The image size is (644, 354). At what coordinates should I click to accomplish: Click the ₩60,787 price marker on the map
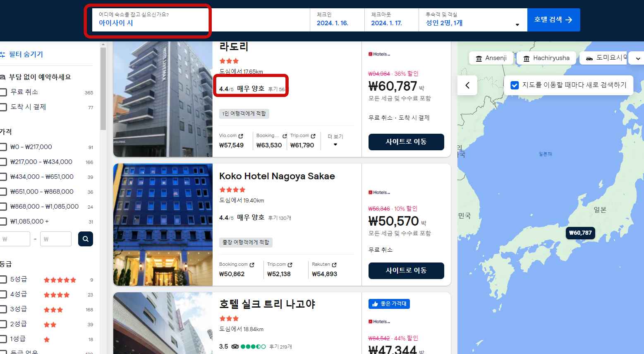[x=580, y=233]
